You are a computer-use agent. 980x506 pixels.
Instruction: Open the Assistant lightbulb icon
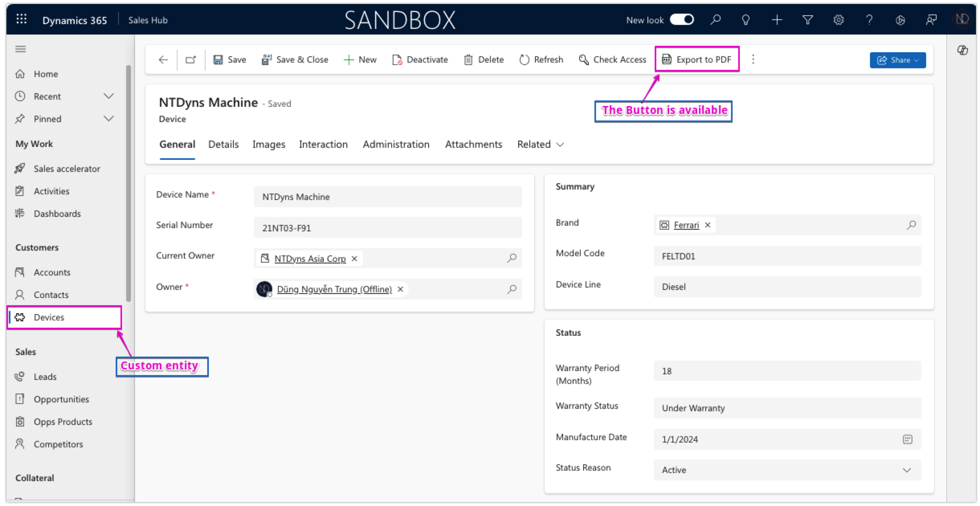745,20
